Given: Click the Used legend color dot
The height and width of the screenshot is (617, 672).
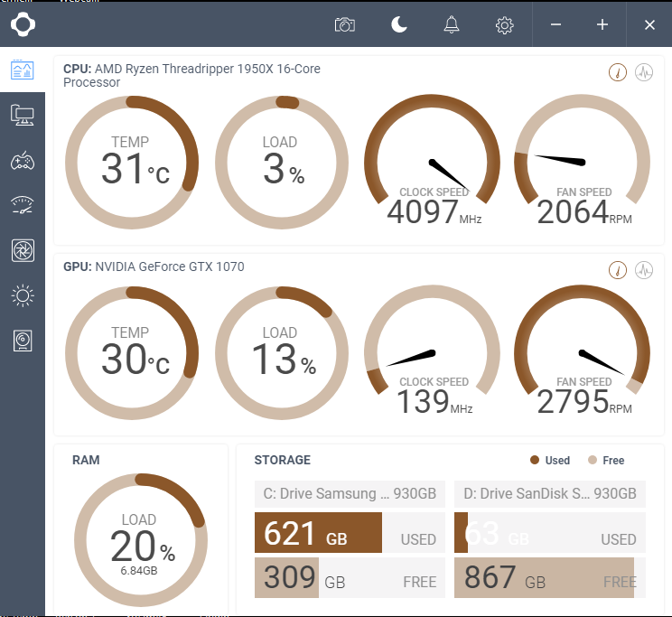Looking at the screenshot, I should (x=535, y=460).
